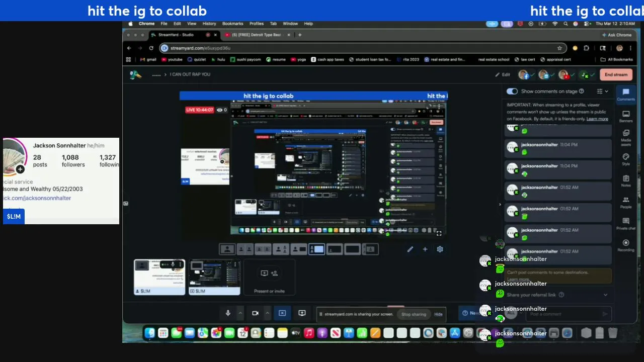Open the Private chat panel
Viewport: 644px width, 362px height.
tap(626, 224)
